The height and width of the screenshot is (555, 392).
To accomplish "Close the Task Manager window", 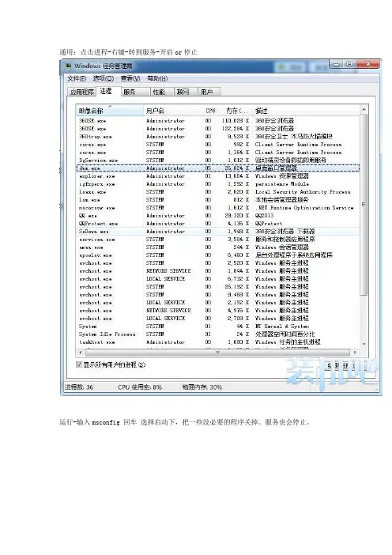I will point(368,64).
